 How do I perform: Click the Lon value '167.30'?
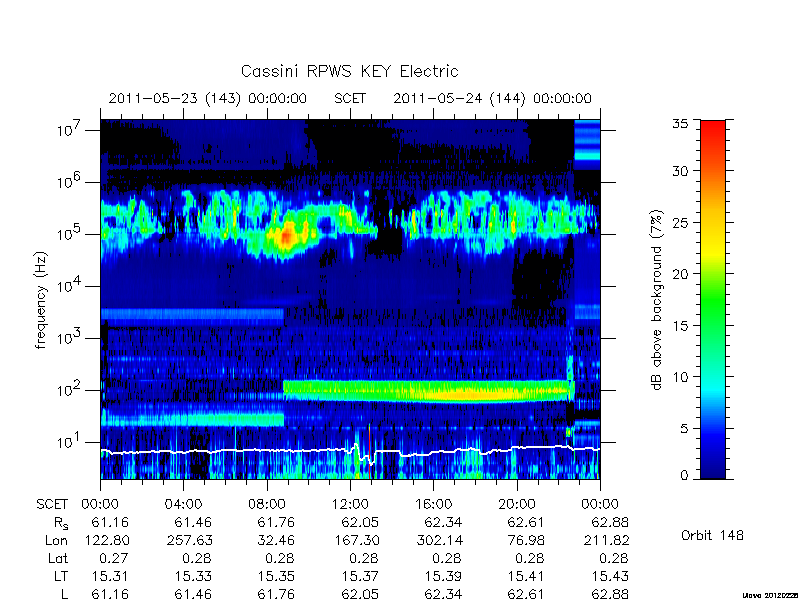coord(357,540)
